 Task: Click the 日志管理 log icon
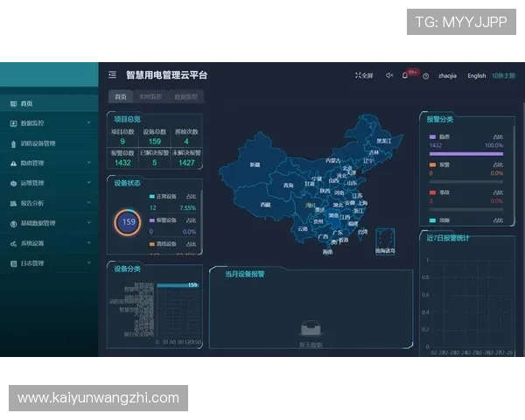13,264
